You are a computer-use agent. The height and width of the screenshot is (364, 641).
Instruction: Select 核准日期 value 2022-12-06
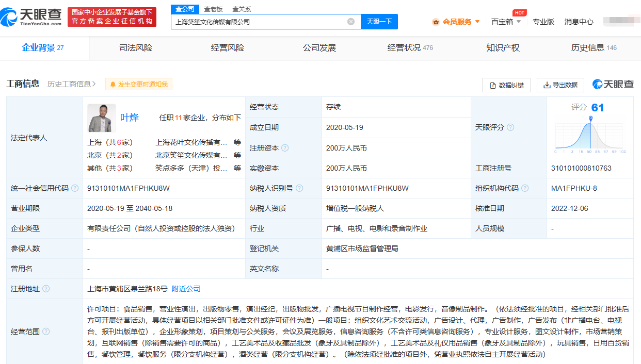(569, 208)
